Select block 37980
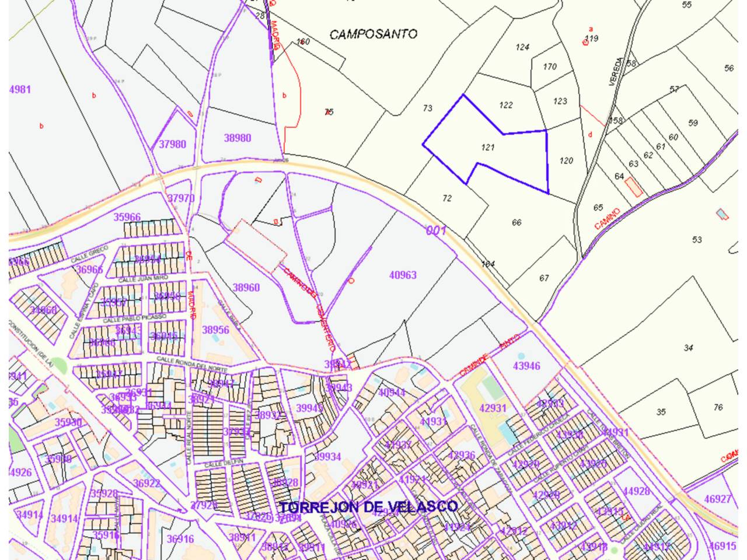The width and height of the screenshot is (747, 560). tap(172, 144)
